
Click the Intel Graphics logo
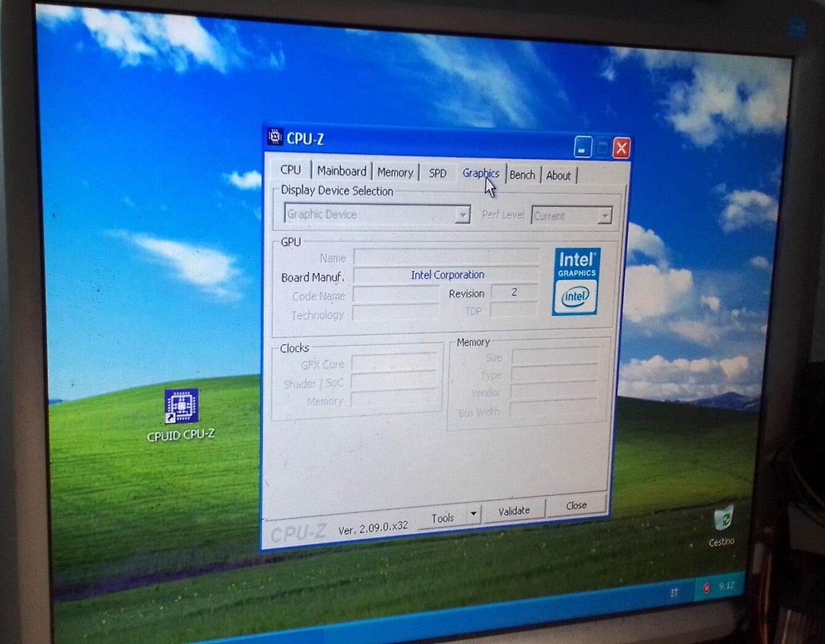576,282
